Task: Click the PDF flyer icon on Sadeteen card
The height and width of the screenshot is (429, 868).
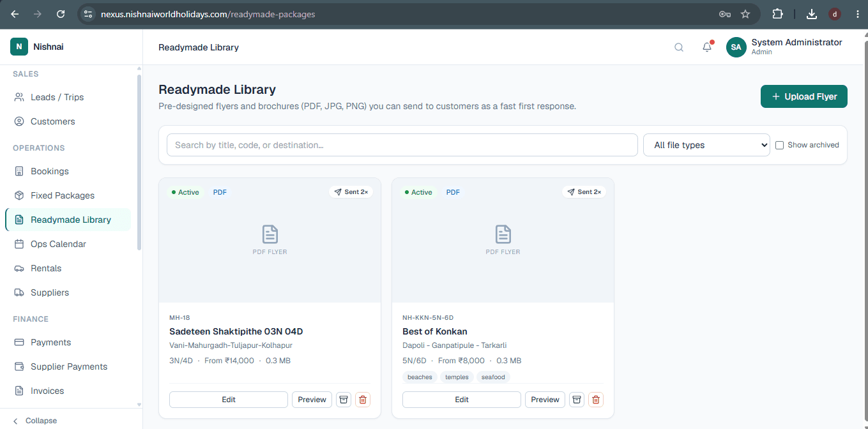Action: pyautogui.click(x=270, y=234)
